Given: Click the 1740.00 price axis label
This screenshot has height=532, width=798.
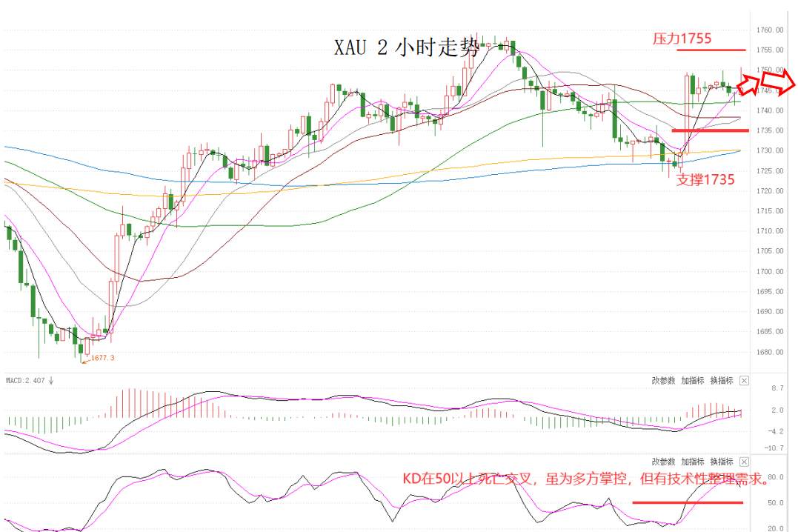Looking at the screenshot, I should [770, 110].
